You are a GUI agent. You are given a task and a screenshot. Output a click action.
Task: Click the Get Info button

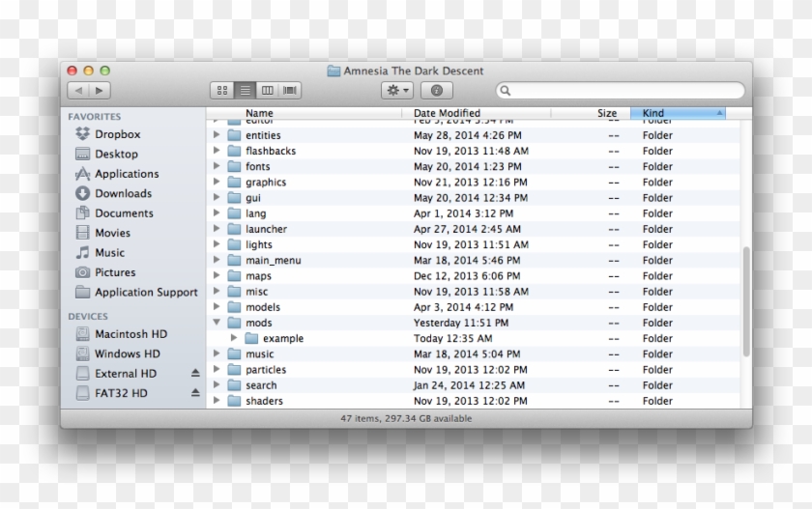(437, 91)
